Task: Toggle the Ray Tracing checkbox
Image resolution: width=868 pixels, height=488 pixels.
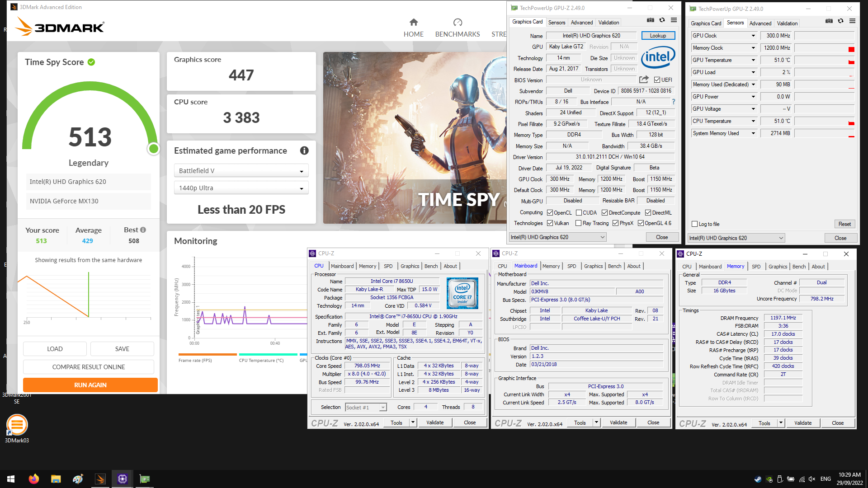Action: click(578, 223)
